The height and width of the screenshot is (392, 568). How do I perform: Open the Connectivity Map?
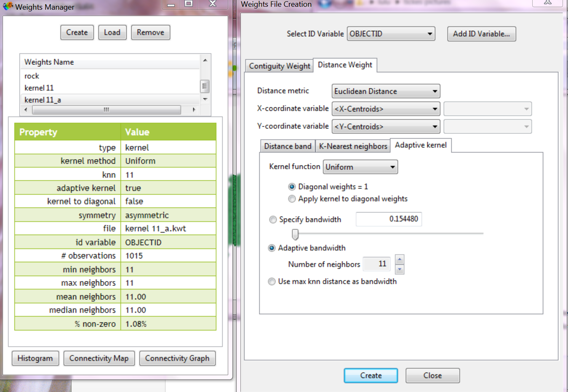tap(99, 358)
